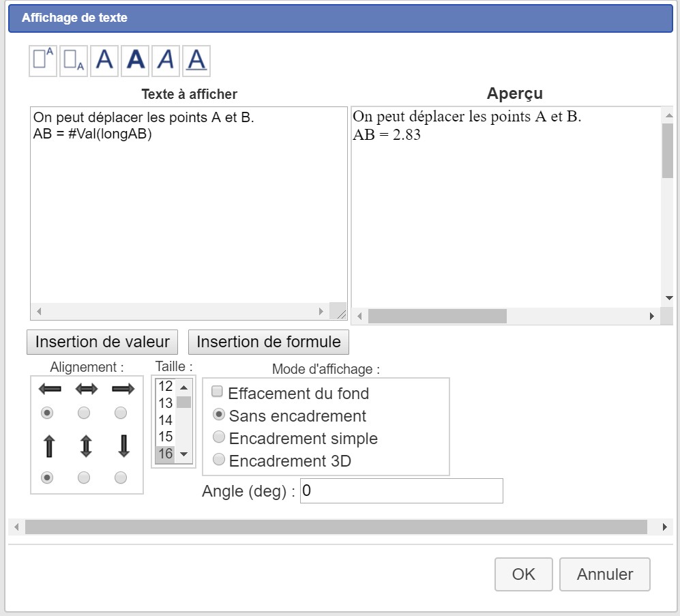The image size is (680, 616).
Task: Click the Angle (deg) input field
Action: coord(401,490)
